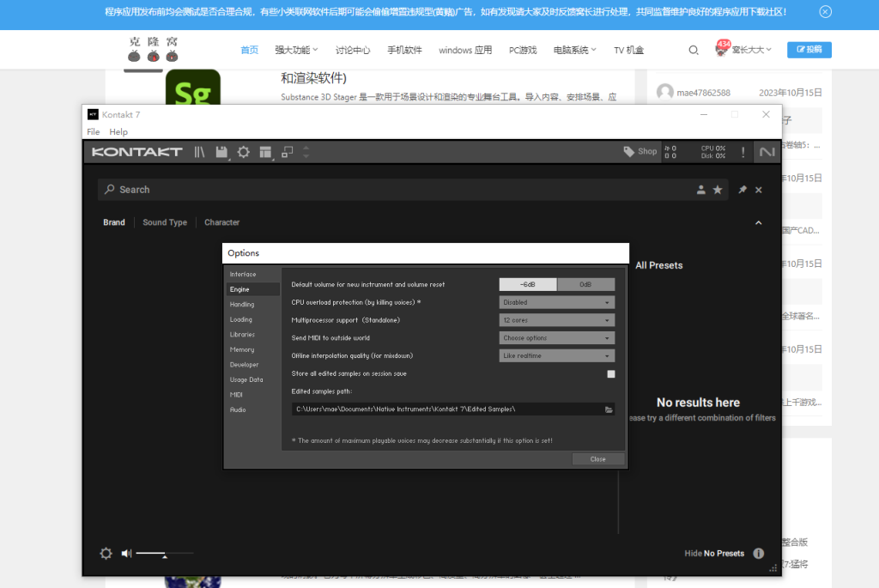Close the Options dialog
This screenshot has width=879, height=588.
click(598, 459)
